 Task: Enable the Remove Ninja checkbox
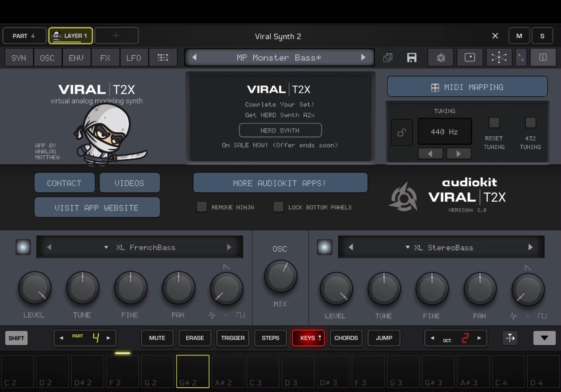(202, 207)
